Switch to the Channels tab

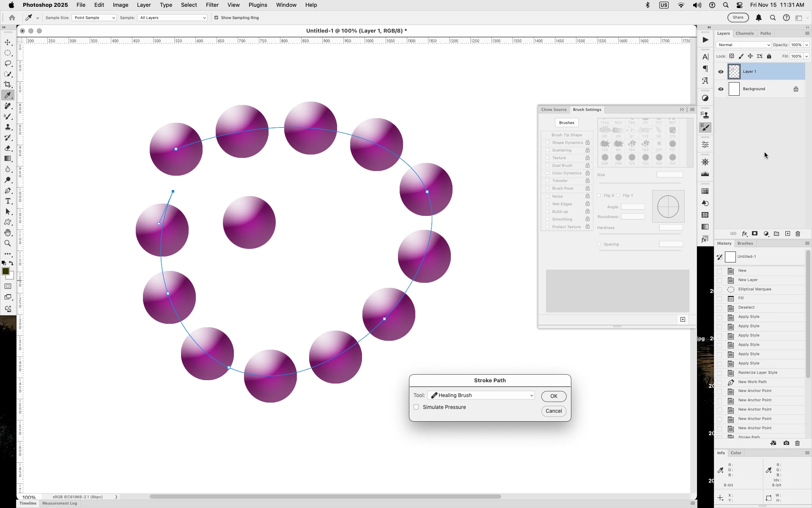(x=744, y=33)
